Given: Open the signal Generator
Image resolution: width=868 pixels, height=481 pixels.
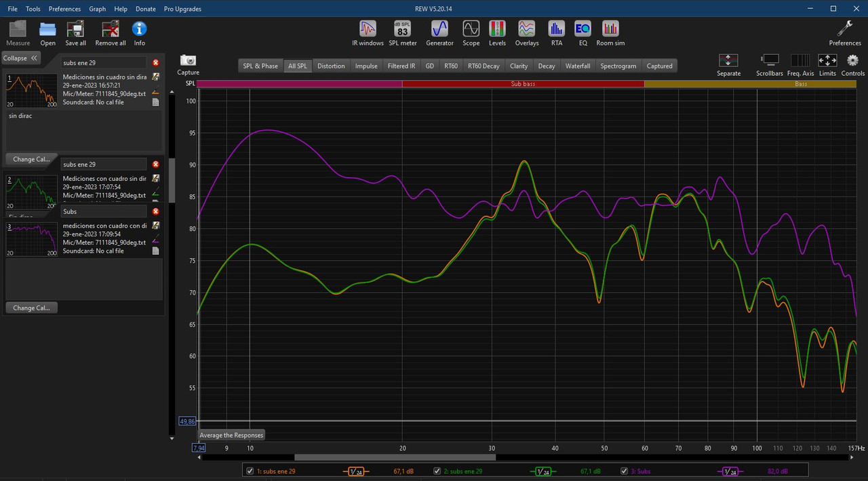Looking at the screenshot, I should (439, 33).
